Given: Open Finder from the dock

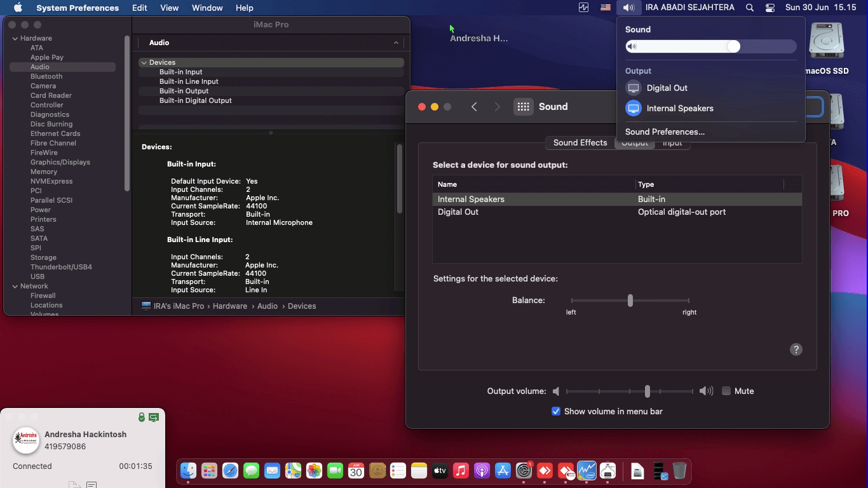Looking at the screenshot, I should click(188, 470).
